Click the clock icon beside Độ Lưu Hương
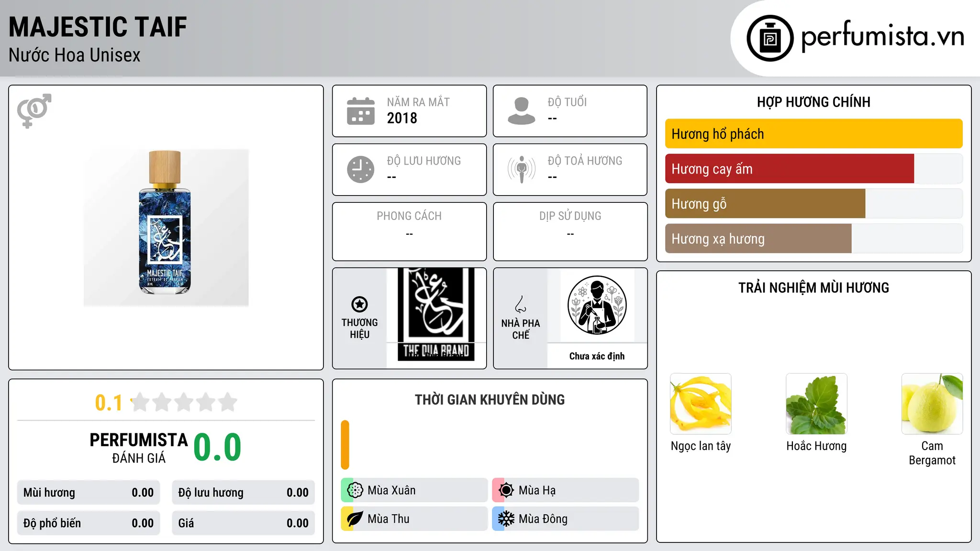 [x=361, y=169]
